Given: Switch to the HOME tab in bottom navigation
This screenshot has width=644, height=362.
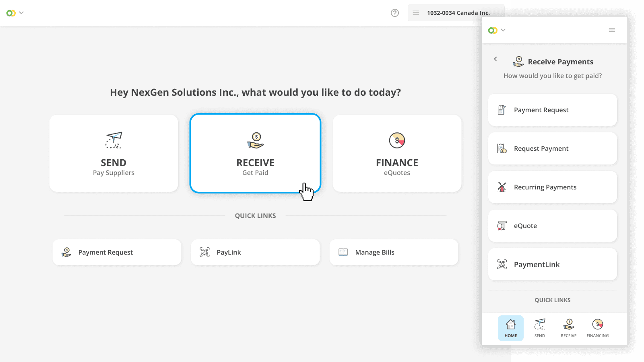Looking at the screenshot, I should 511,328.
